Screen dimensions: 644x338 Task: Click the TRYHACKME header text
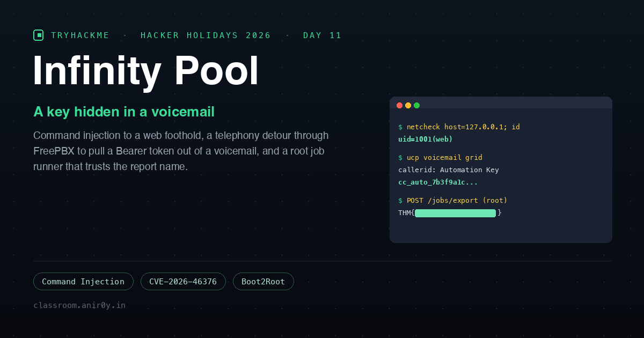point(80,35)
